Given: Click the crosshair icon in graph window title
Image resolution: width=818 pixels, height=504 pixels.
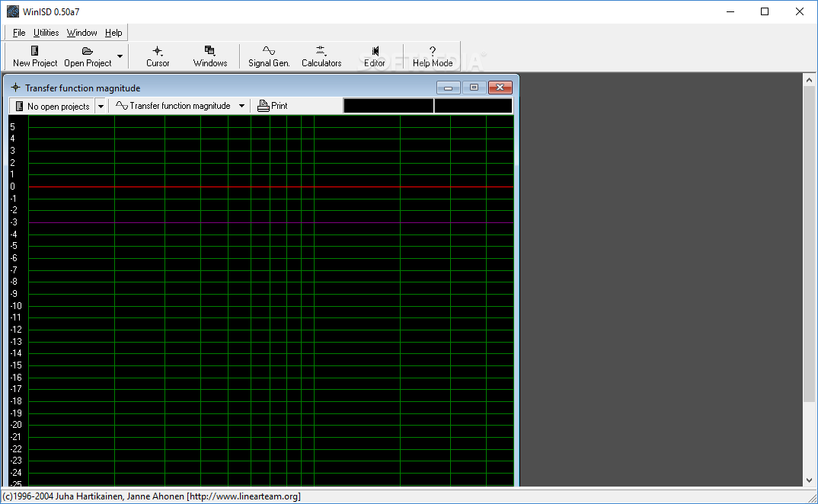Looking at the screenshot, I should pyautogui.click(x=15, y=88).
